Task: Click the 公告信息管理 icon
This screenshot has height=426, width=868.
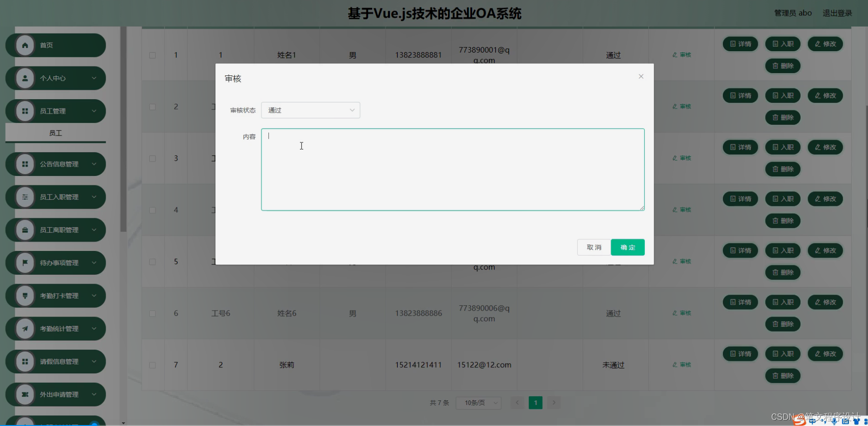Action: (25, 164)
